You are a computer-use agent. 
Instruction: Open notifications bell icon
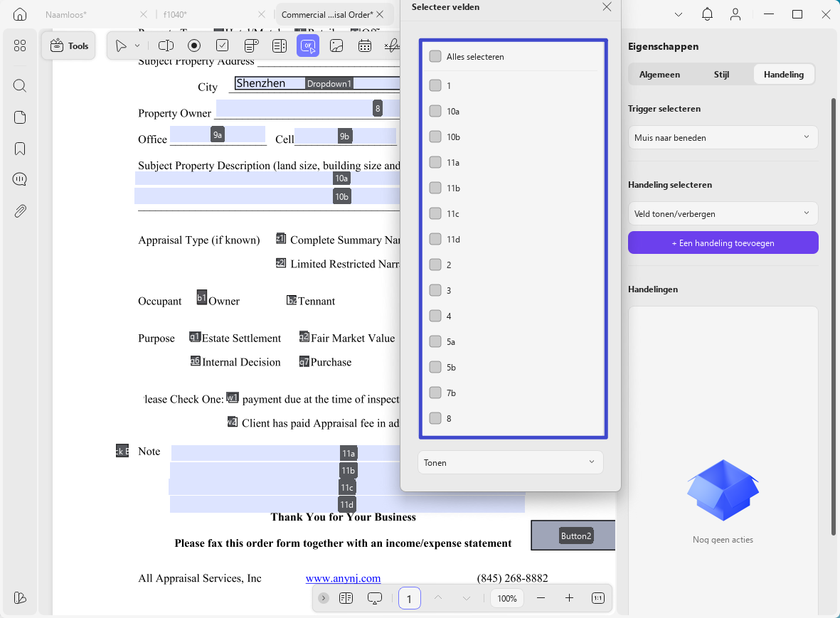(707, 14)
